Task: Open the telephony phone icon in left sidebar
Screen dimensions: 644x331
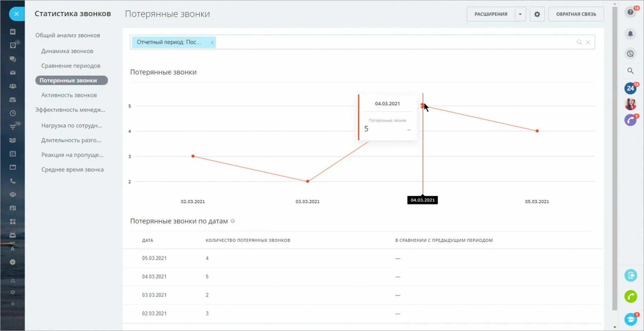Action: click(x=13, y=181)
